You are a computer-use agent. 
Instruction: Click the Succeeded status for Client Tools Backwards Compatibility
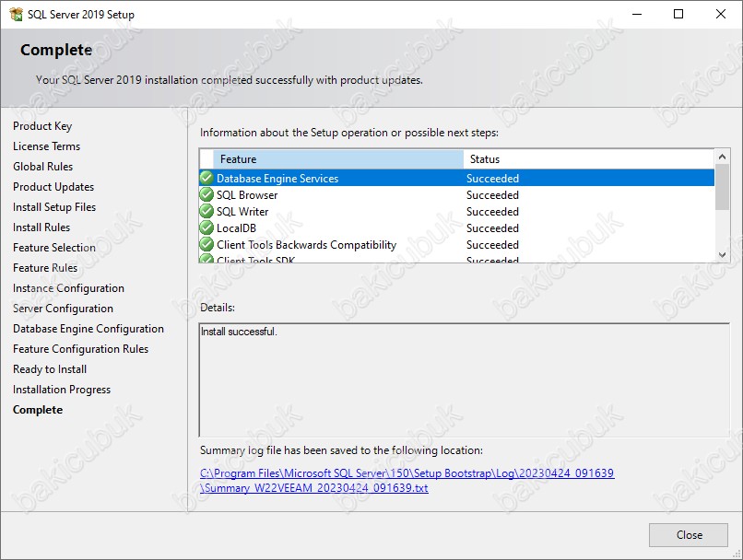(492, 244)
